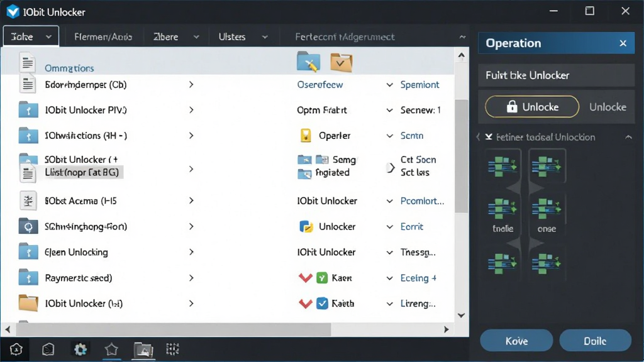The width and height of the screenshot is (644, 362).
Task: Click the outlined Unlocke button
Action: coord(532,107)
